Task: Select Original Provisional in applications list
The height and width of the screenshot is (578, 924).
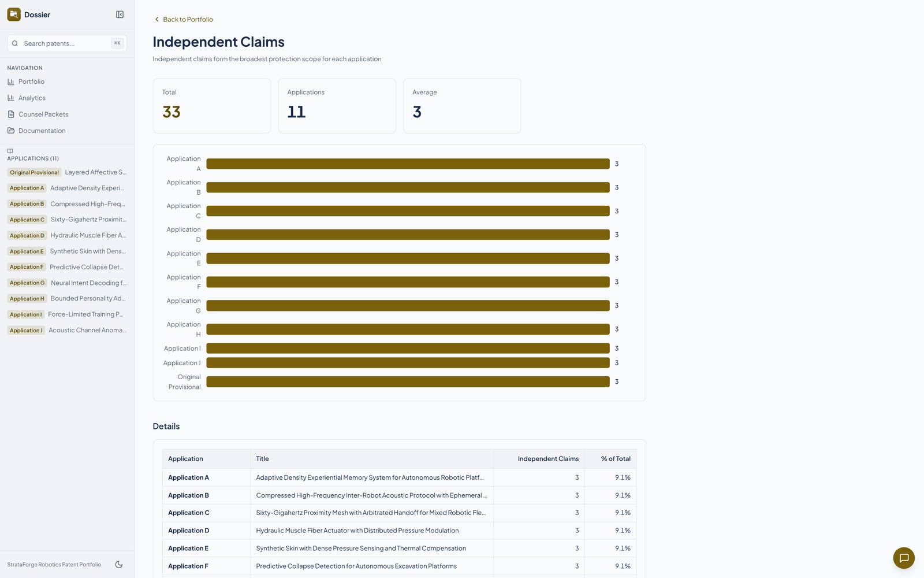Action: [x=67, y=172]
